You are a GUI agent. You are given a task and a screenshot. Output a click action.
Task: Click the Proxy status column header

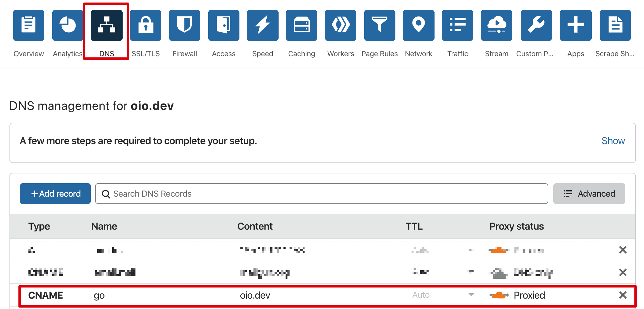tap(517, 226)
